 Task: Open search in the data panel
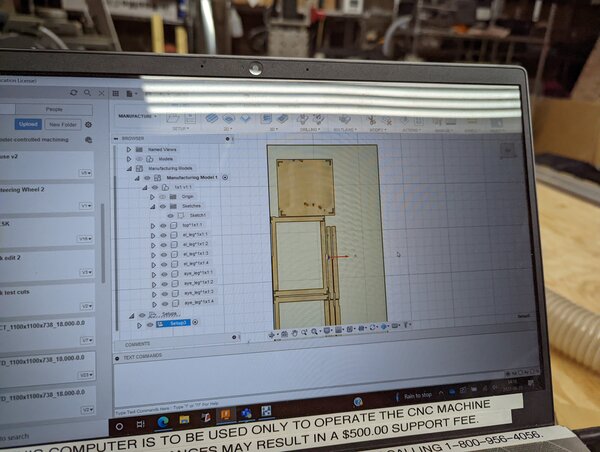click(x=88, y=93)
